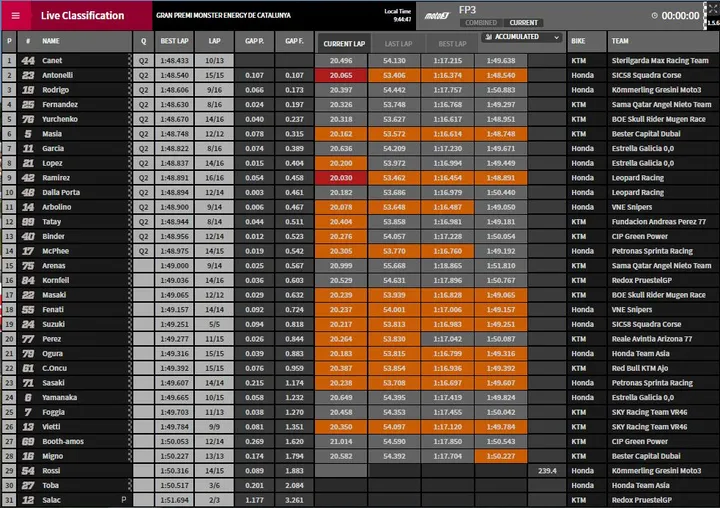Click Kornfeil's rider number 84

[x=28, y=280]
